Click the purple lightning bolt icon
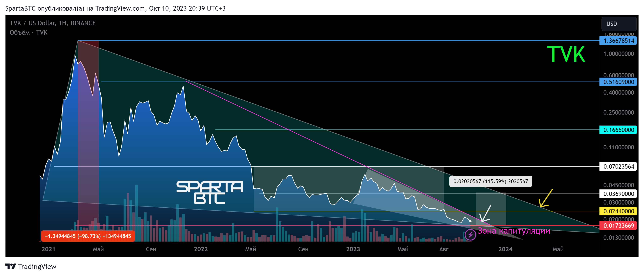The width and height of the screenshot is (644, 276). (470, 235)
